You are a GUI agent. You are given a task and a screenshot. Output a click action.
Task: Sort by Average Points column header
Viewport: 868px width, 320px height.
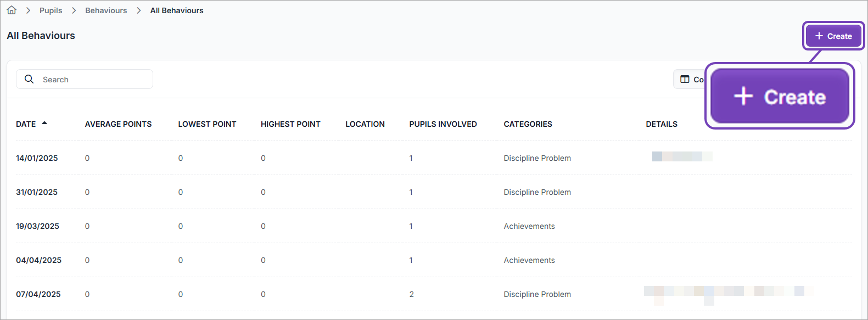[118, 124]
